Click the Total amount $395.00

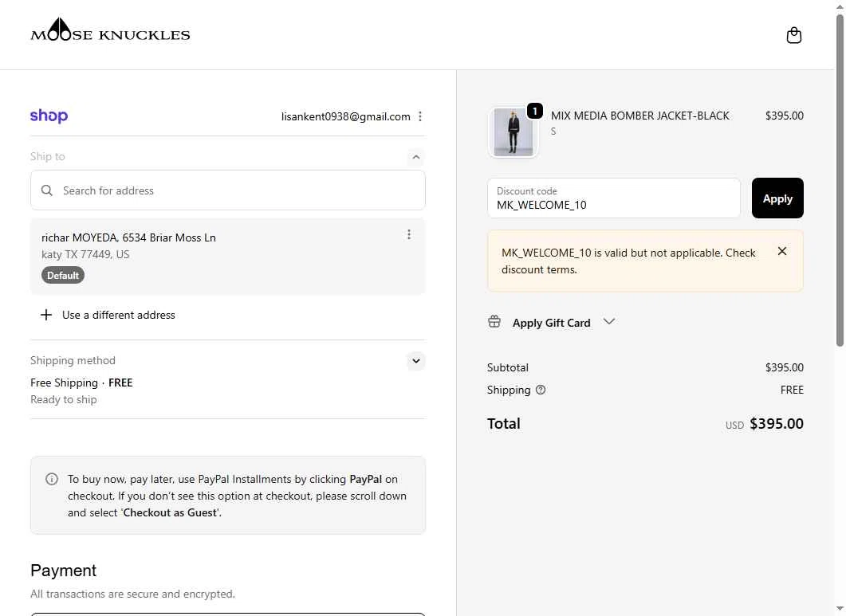click(777, 423)
